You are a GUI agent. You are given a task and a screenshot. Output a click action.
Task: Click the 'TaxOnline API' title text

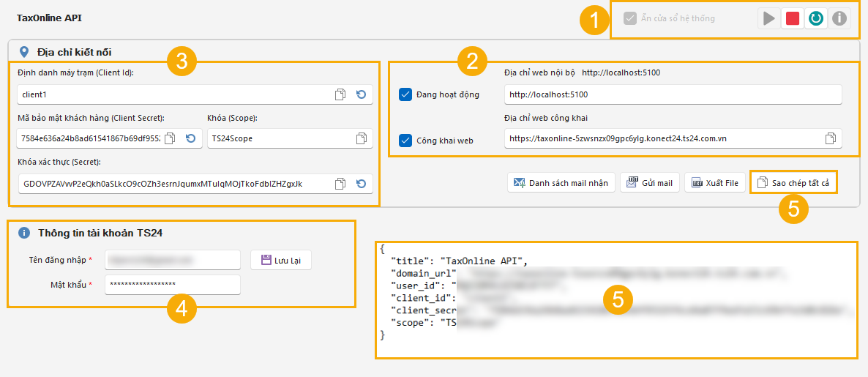point(50,18)
